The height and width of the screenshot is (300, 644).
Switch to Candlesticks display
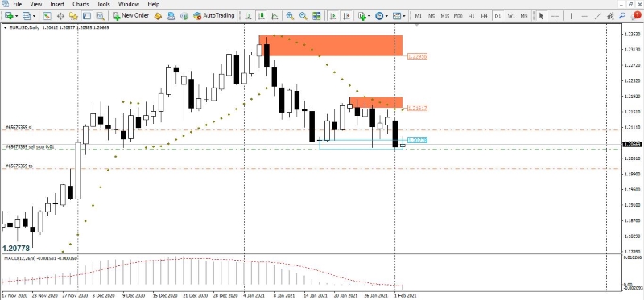pyautogui.click(x=261, y=16)
